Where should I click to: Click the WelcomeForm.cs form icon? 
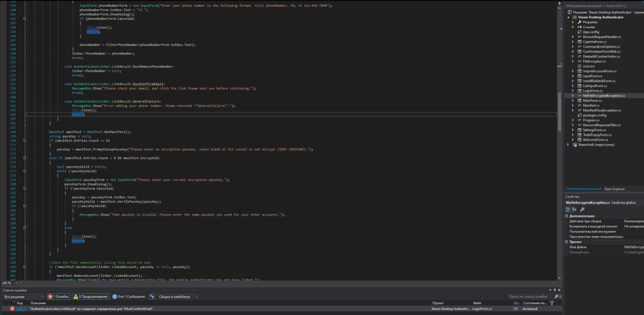tap(579, 140)
